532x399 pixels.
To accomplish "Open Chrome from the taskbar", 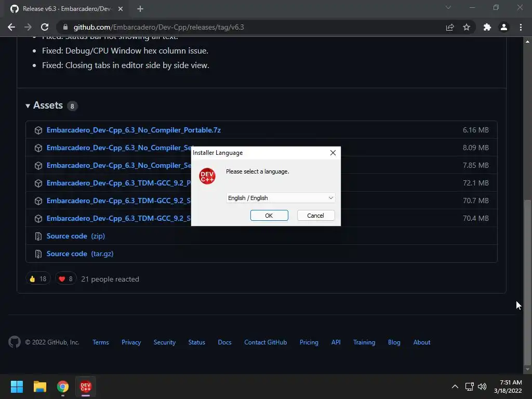I will point(63,387).
